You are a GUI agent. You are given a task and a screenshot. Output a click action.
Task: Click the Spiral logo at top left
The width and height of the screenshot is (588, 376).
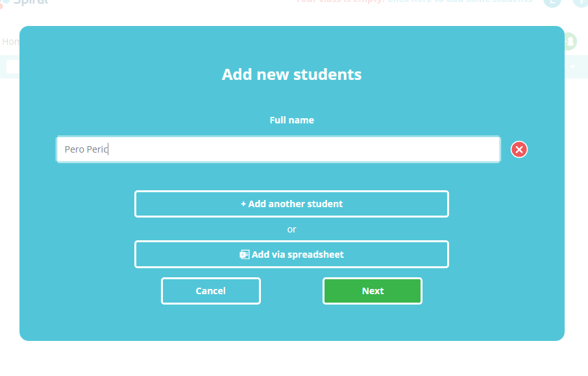(26, 2)
